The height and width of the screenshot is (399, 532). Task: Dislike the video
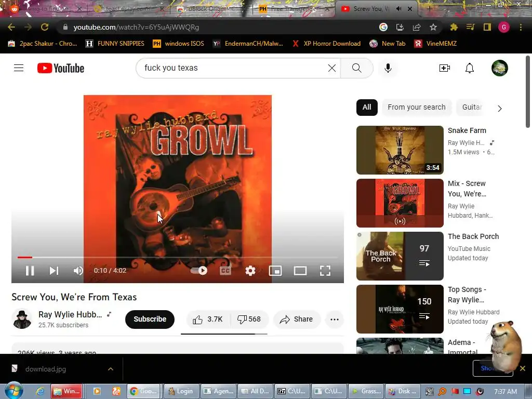pos(249,320)
